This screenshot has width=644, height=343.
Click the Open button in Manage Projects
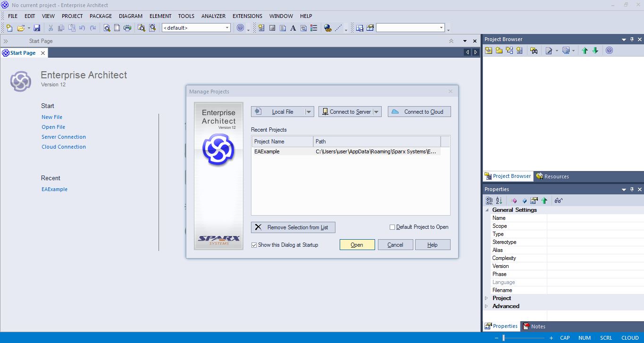coord(357,245)
